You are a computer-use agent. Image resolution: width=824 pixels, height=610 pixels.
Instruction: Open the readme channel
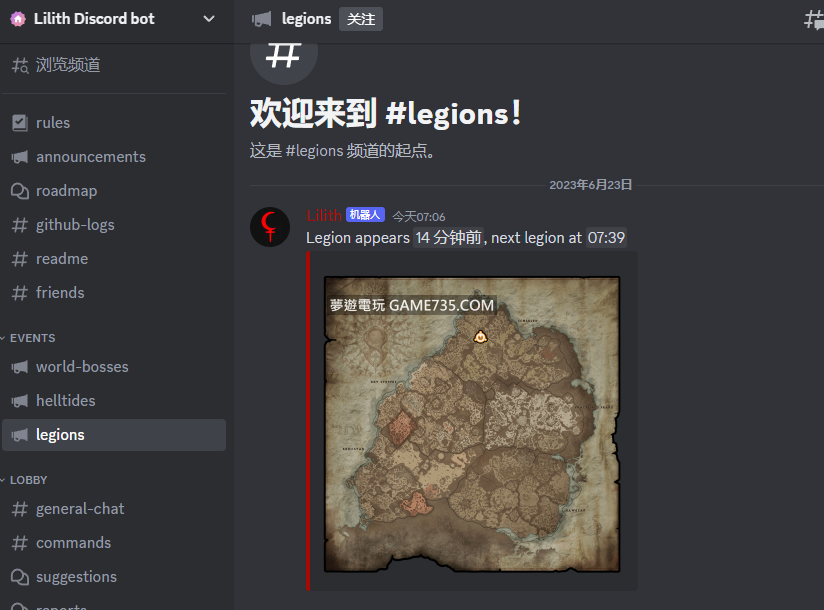(114, 259)
